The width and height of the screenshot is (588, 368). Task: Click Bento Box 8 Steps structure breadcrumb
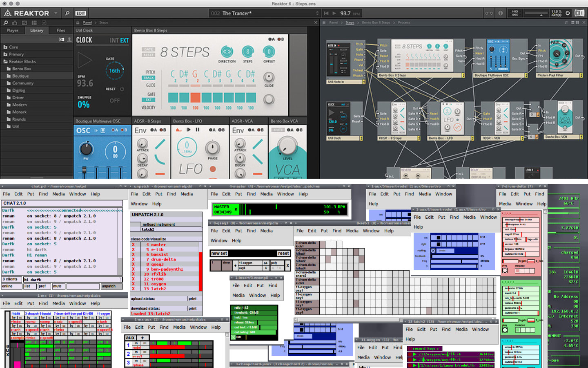[376, 22]
